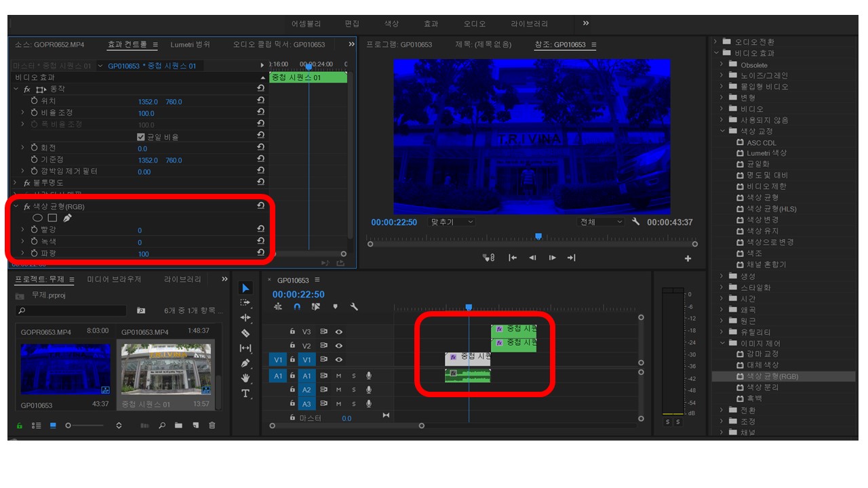
Task: Open timeline wrench display settings
Action: (x=354, y=306)
